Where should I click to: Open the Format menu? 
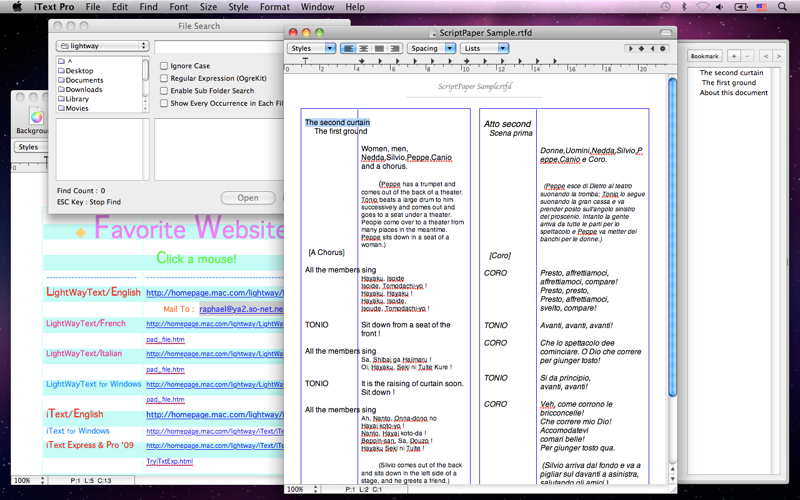pyautogui.click(x=274, y=7)
